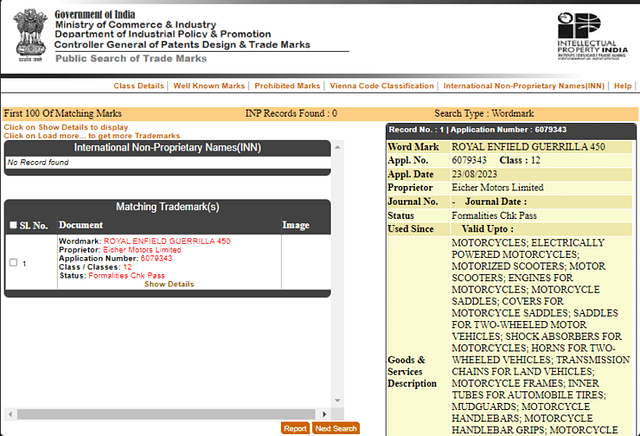
Task: Click 'Public Search of Trade Marks' heading
Action: [x=131, y=58]
